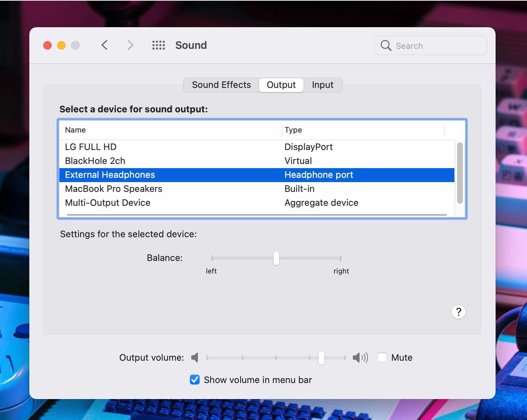This screenshot has width=527, height=420.
Task: Click the low volume speaker icon
Action: pyautogui.click(x=195, y=358)
